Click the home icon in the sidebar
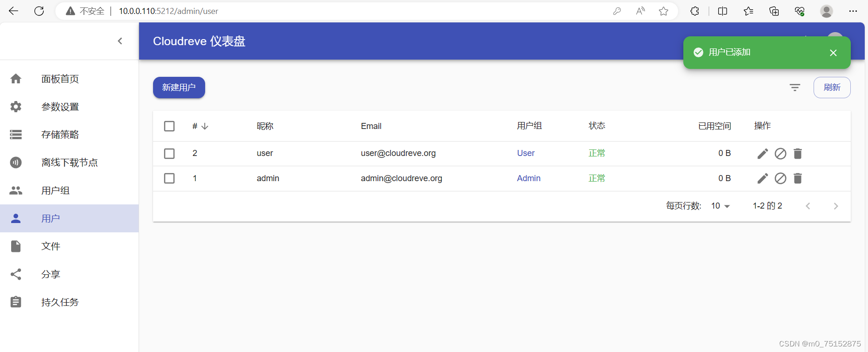This screenshot has width=868, height=352. (16, 79)
